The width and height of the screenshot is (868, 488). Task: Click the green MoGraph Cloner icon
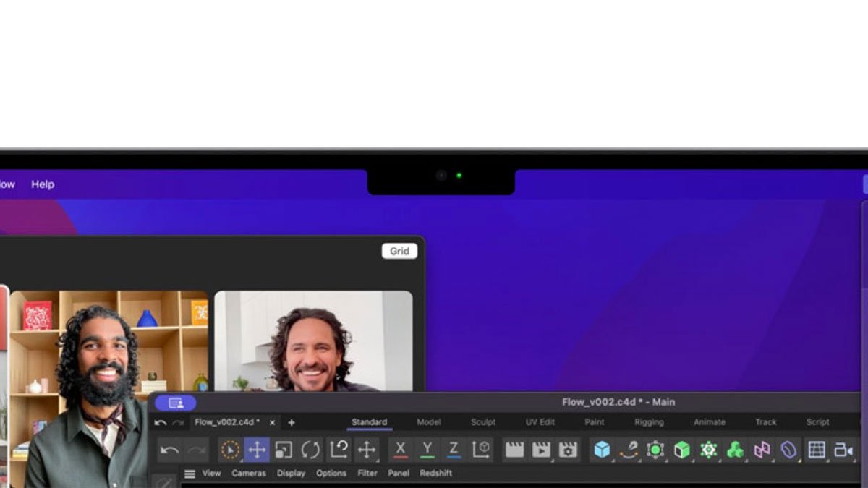tap(709, 450)
